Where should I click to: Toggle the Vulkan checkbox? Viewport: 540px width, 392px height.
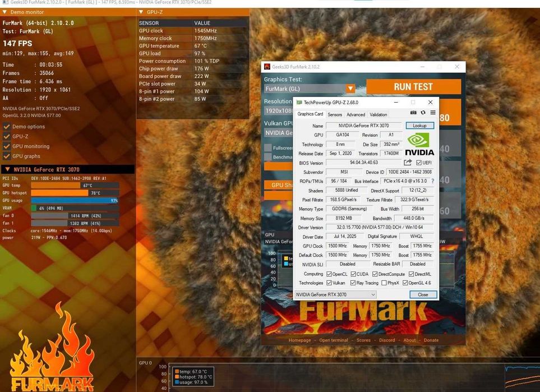click(329, 283)
